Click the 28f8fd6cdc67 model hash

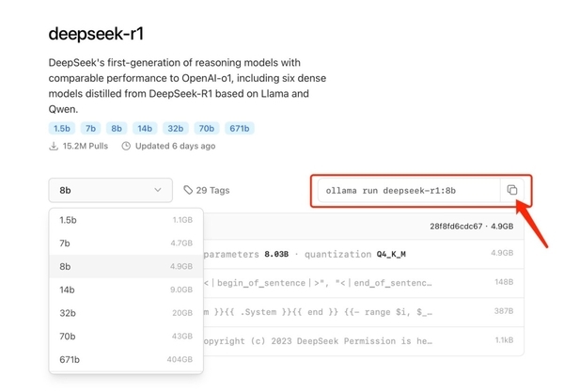pos(456,226)
